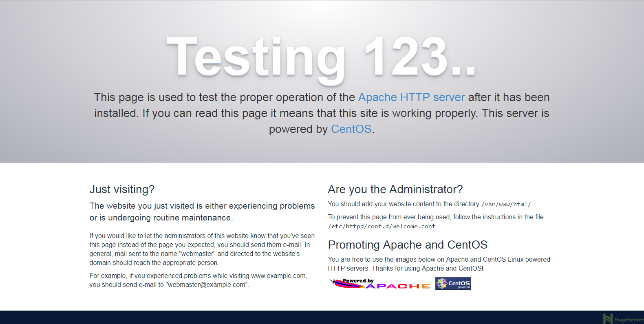Follow the CentOS link in the header paragraph
644x324 pixels.
coord(351,129)
